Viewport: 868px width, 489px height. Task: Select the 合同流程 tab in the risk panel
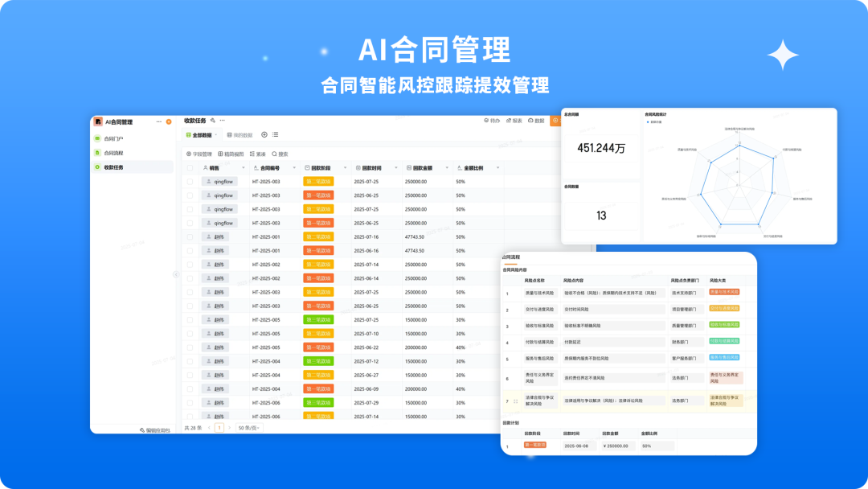coord(510,257)
